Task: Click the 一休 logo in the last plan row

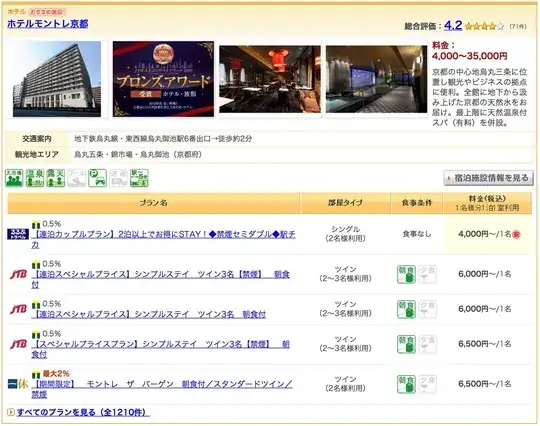Action: pyautogui.click(x=18, y=384)
